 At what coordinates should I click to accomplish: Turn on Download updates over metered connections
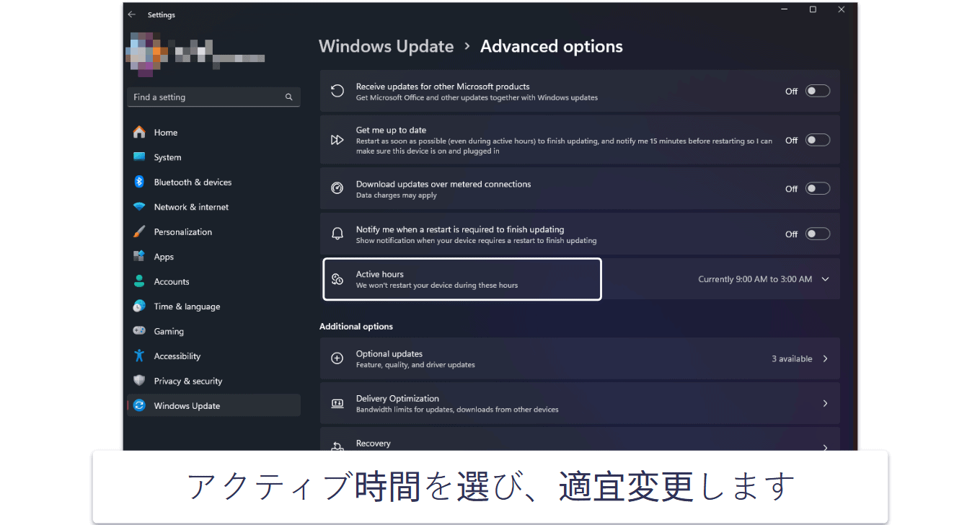[x=818, y=188]
